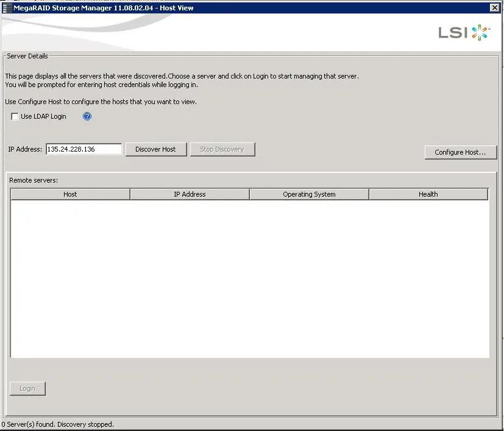Click the status bar discovery message
This screenshot has width=504, height=431.
click(58, 424)
